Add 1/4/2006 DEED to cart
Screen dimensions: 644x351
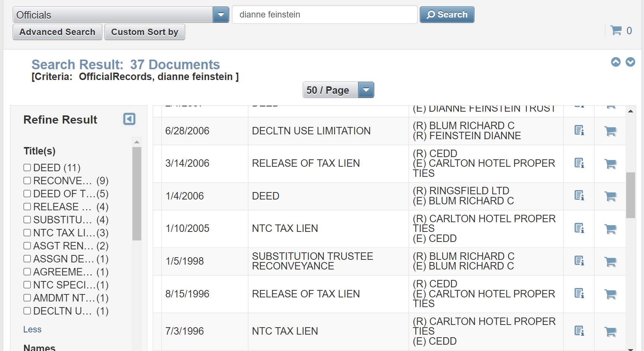click(610, 196)
